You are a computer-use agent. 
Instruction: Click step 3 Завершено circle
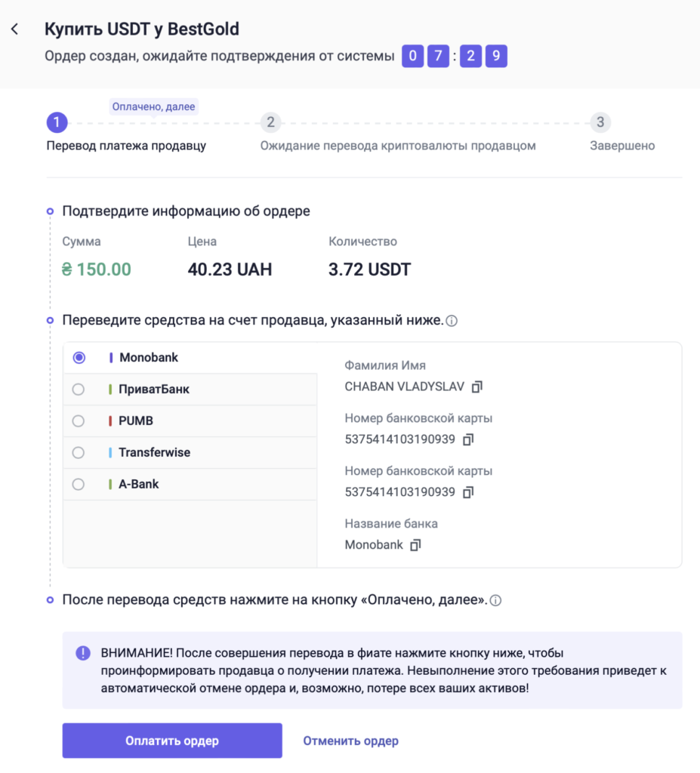(x=600, y=123)
